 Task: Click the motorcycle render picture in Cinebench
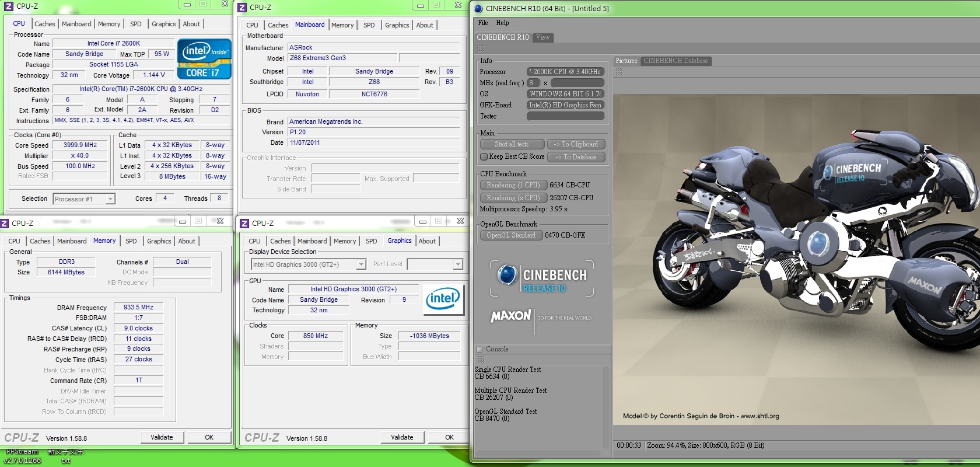click(x=796, y=259)
